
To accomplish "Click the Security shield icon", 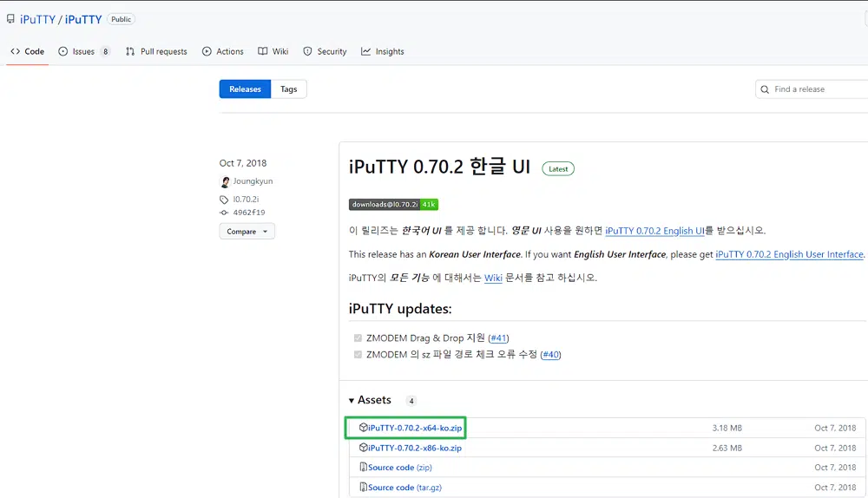I will 307,51.
